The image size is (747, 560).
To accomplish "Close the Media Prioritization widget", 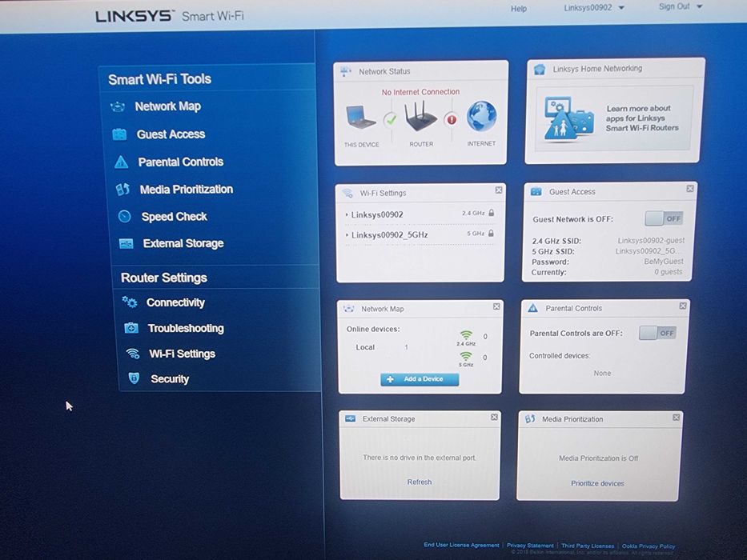I will [676, 417].
